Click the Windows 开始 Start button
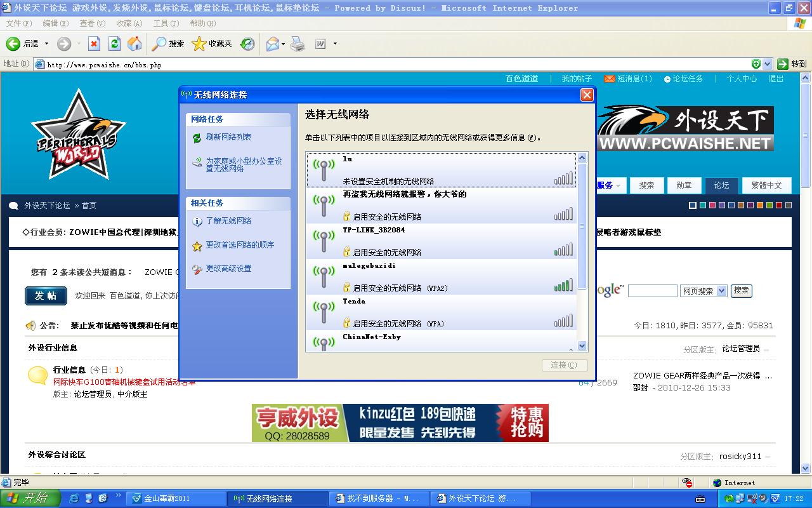Screen dimensions: 812x508 pos(30,498)
